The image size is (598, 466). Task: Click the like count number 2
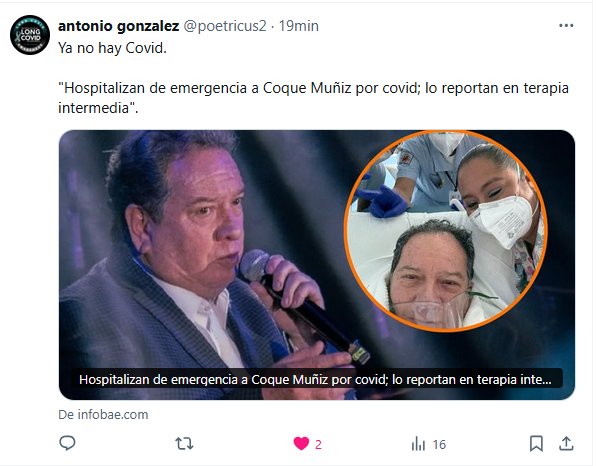(x=318, y=445)
